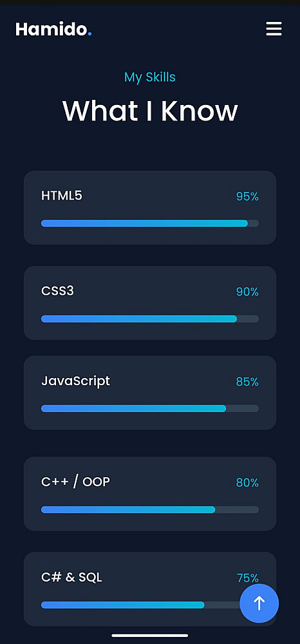Click the 90% value for CSS3
300x644 pixels.
click(x=247, y=292)
